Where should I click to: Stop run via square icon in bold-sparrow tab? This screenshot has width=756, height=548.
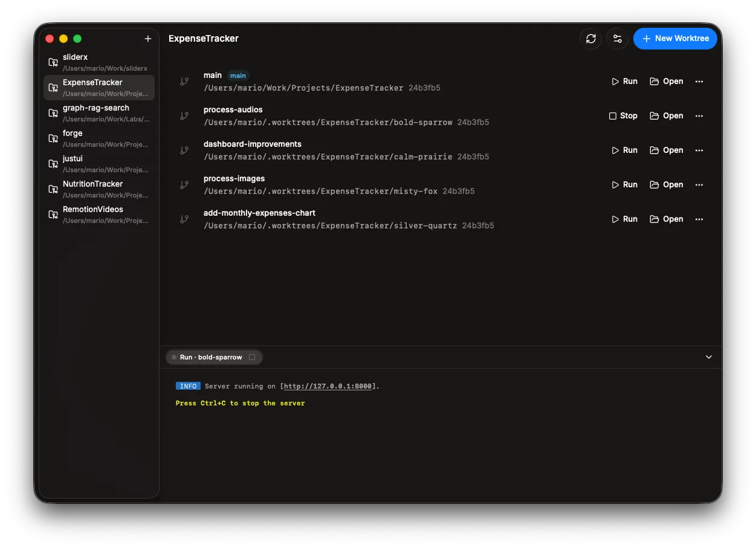click(252, 357)
